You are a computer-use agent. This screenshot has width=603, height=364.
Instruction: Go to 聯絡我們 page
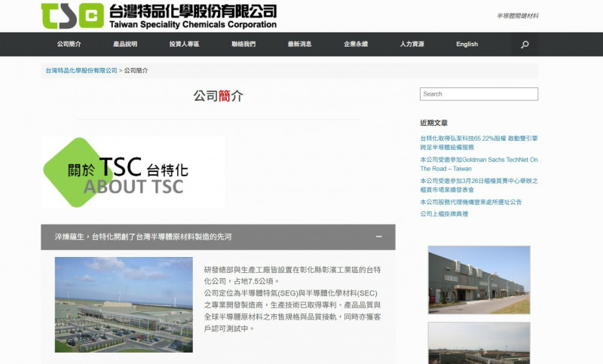tap(243, 44)
